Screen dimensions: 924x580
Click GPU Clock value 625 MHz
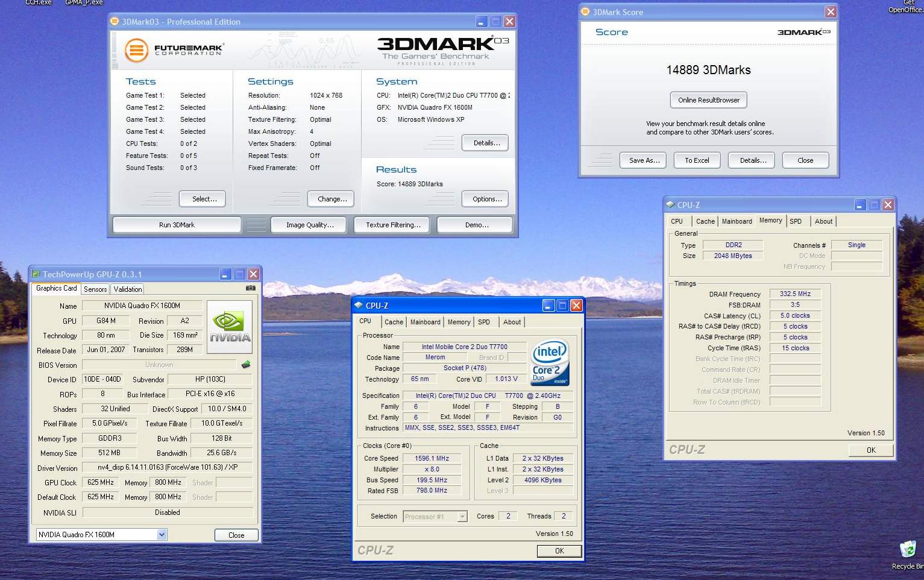tap(101, 482)
